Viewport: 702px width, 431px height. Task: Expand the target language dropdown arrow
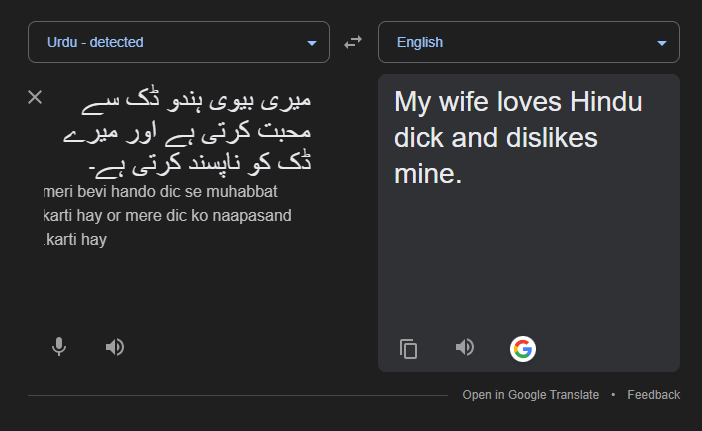point(662,43)
